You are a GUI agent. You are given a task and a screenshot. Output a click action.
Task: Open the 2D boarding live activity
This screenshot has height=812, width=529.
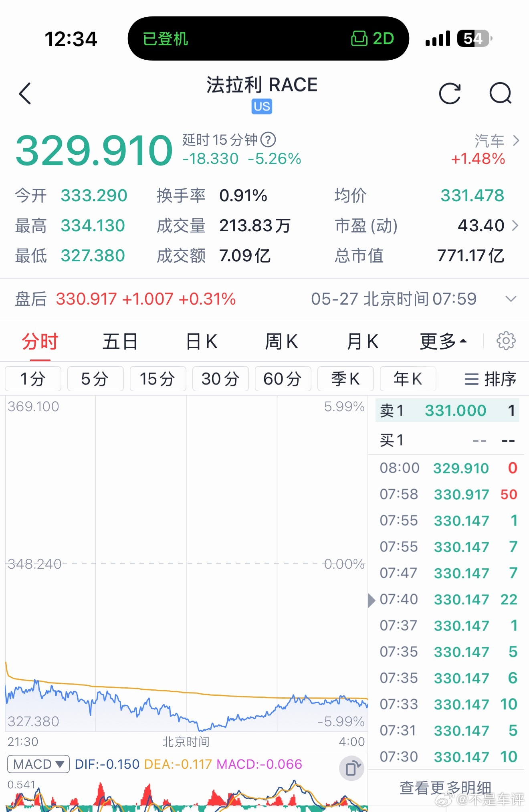tap(373, 39)
